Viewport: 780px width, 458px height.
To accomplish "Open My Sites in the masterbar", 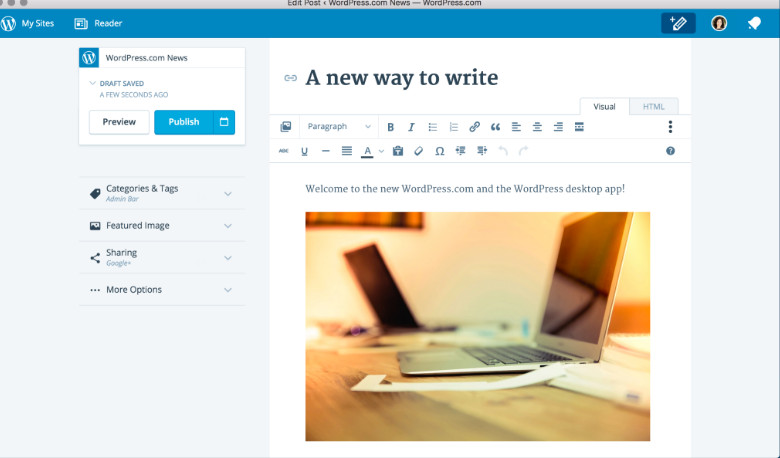I will (28, 23).
